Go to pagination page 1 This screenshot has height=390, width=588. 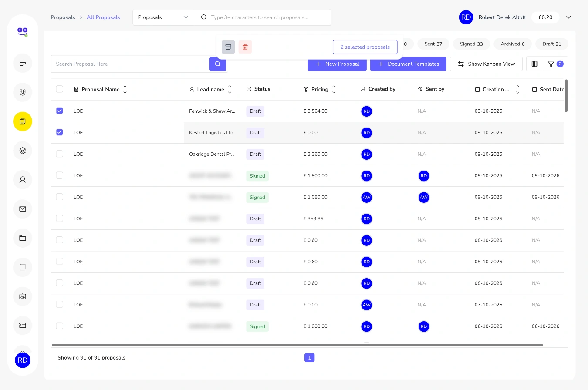[309, 358]
